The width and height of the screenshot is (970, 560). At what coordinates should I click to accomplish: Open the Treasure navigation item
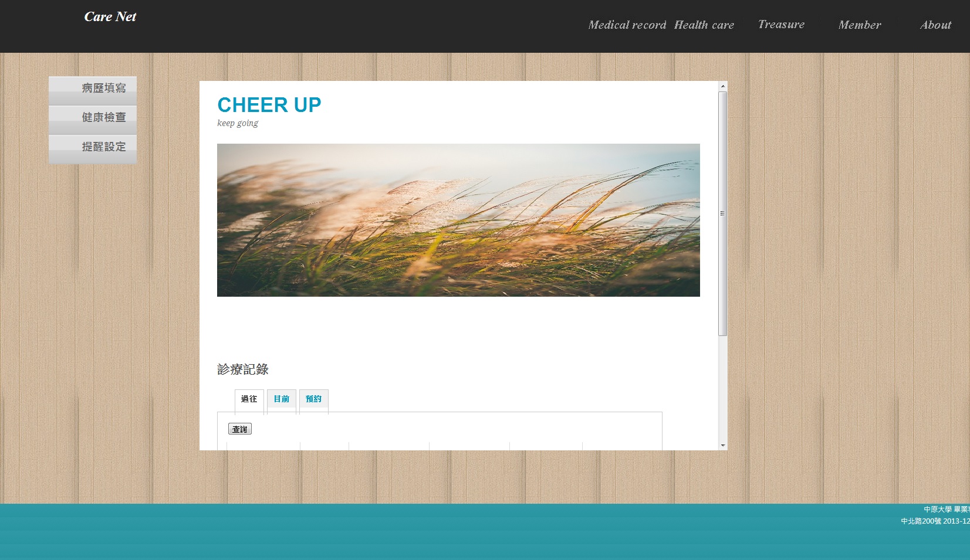781,25
